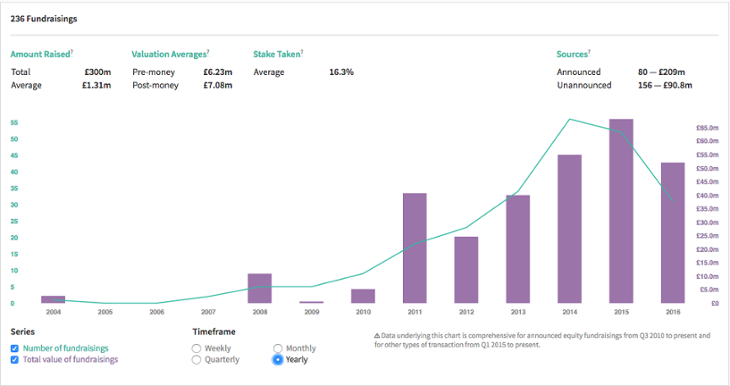
Task: Uncheck Number of fundraisings checkbox
Action: pos(14,348)
